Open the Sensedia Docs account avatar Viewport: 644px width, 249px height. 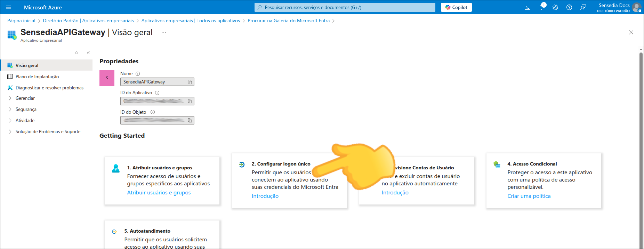(637, 7)
